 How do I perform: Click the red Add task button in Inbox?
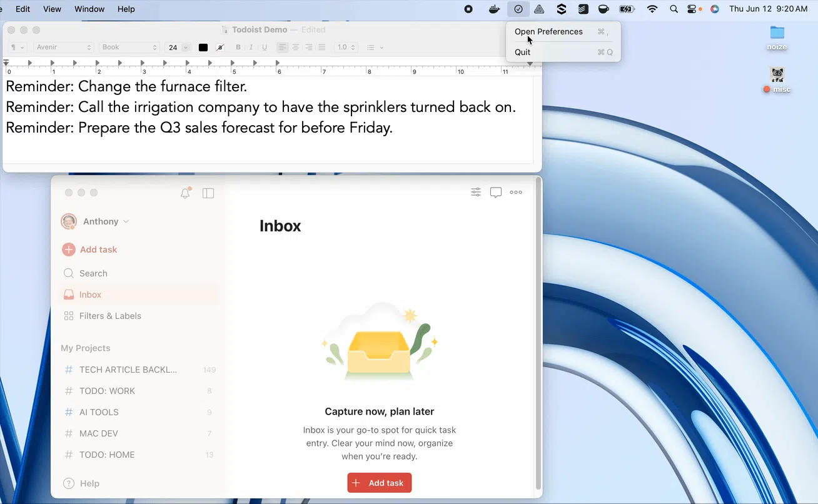coord(380,483)
